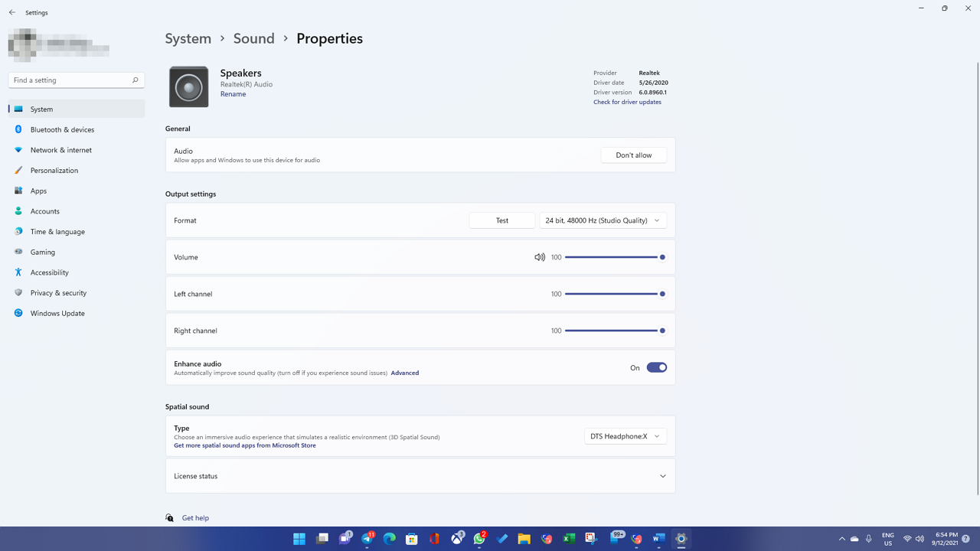This screenshot has height=551, width=980.
Task: Turn off Enhance audio toggle
Action: tap(656, 367)
